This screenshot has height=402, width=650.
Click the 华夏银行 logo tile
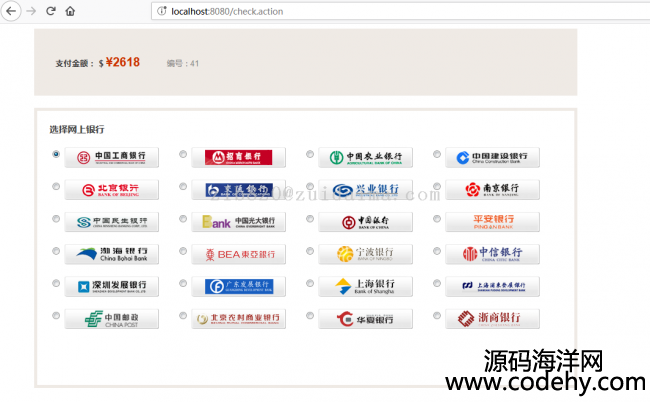(365, 319)
